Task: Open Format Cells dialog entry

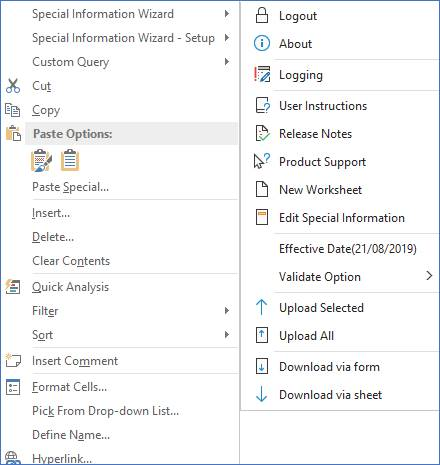Action: pos(69,387)
